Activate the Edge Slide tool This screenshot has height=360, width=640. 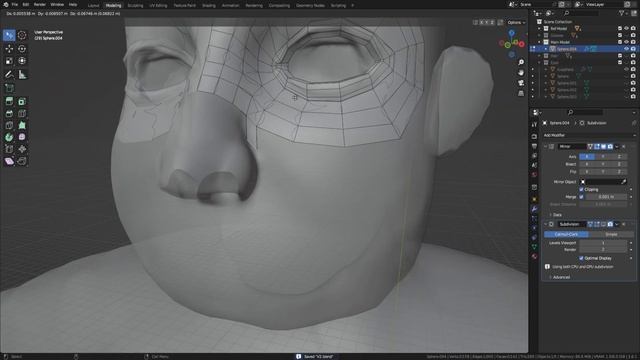9,149
